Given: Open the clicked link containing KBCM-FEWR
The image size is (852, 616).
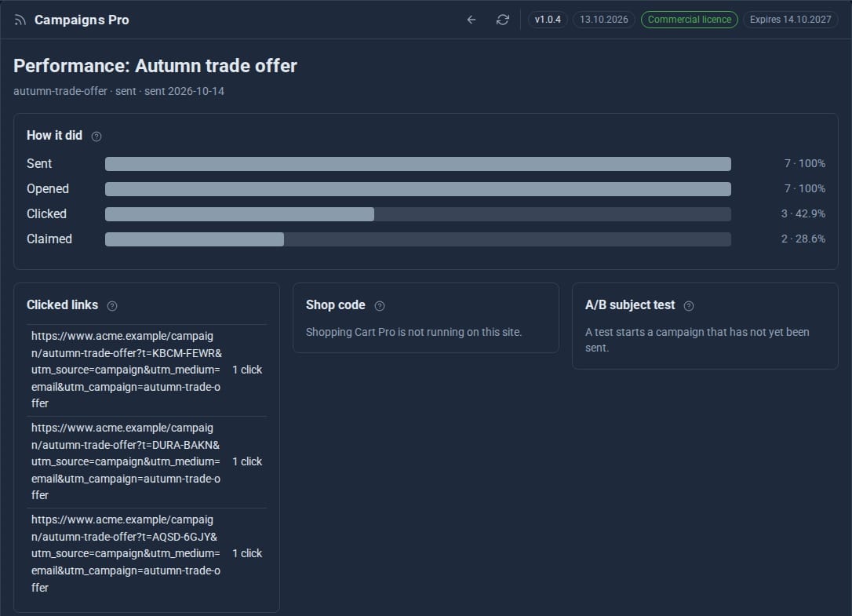Looking at the screenshot, I should [126, 370].
